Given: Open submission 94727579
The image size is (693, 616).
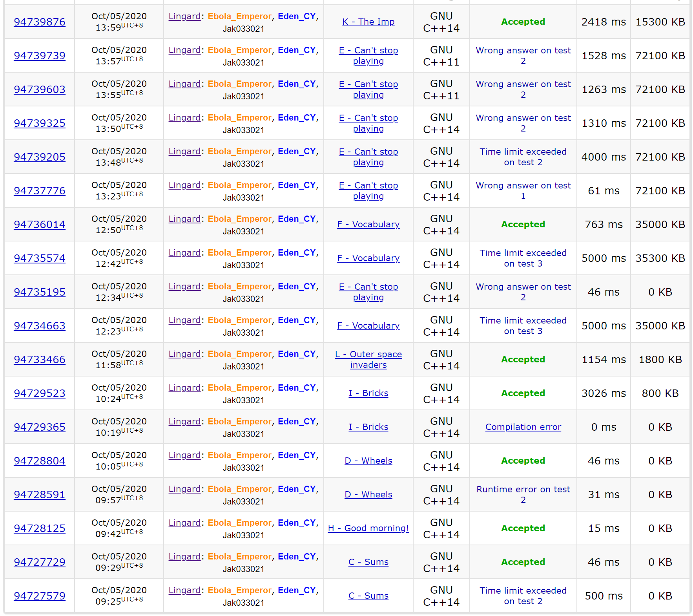Looking at the screenshot, I should click(x=40, y=596).
